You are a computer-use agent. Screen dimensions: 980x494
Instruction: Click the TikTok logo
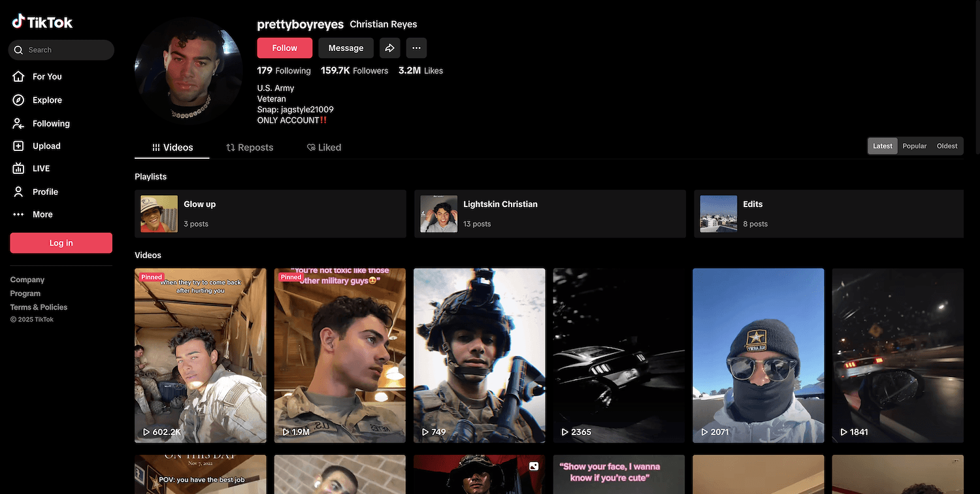pos(42,22)
